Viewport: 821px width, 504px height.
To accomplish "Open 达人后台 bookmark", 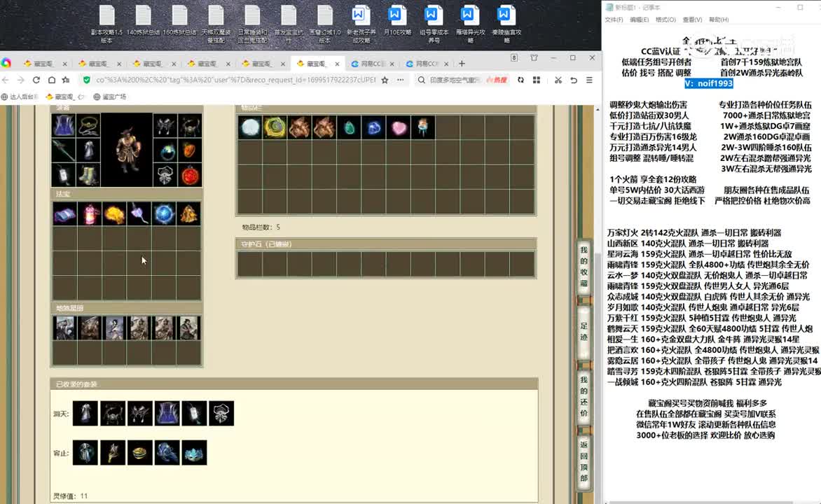I will pos(20,97).
